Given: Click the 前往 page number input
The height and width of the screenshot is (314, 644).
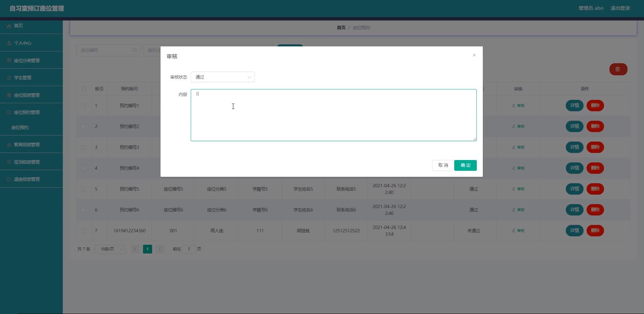Looking at the screenshot, I should (x=189, y=249).
